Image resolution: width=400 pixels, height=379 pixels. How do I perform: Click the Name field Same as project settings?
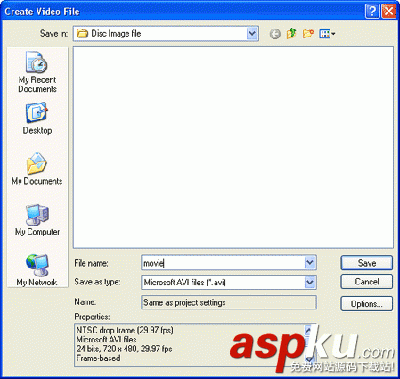point(229,303)
